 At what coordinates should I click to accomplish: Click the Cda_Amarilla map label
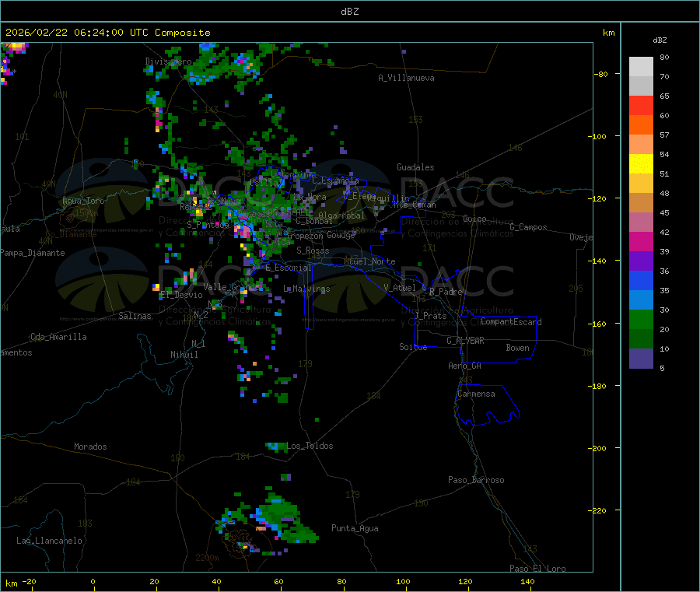(58, 337)
